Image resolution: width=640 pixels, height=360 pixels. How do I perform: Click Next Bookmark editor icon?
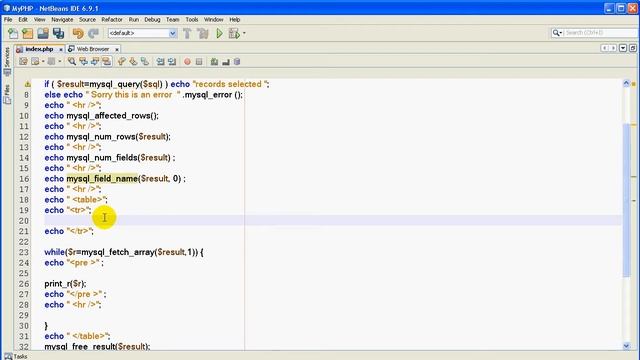point(133,62)
